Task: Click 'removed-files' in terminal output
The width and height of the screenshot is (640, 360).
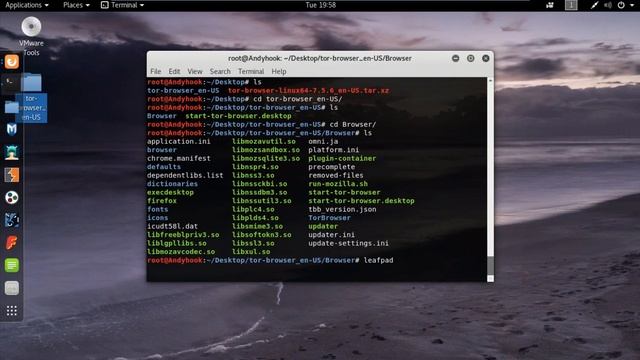Action: [336, 176]
